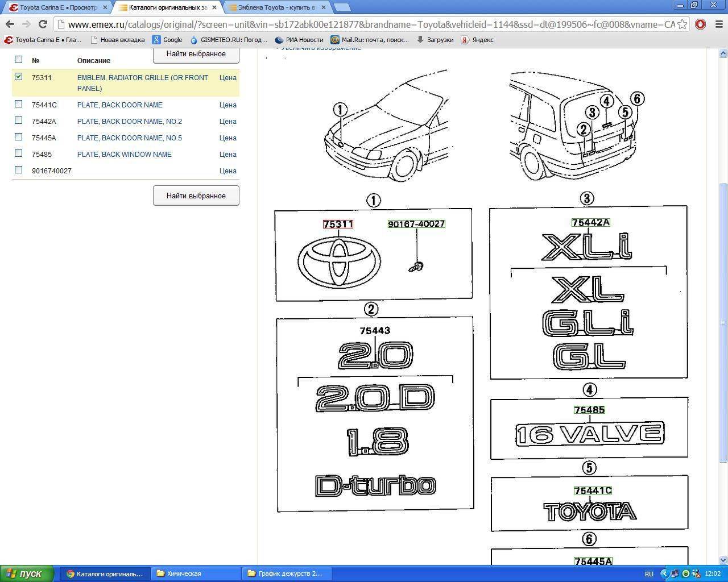Click the red Opera-style extension icon

tap(700, 24)
